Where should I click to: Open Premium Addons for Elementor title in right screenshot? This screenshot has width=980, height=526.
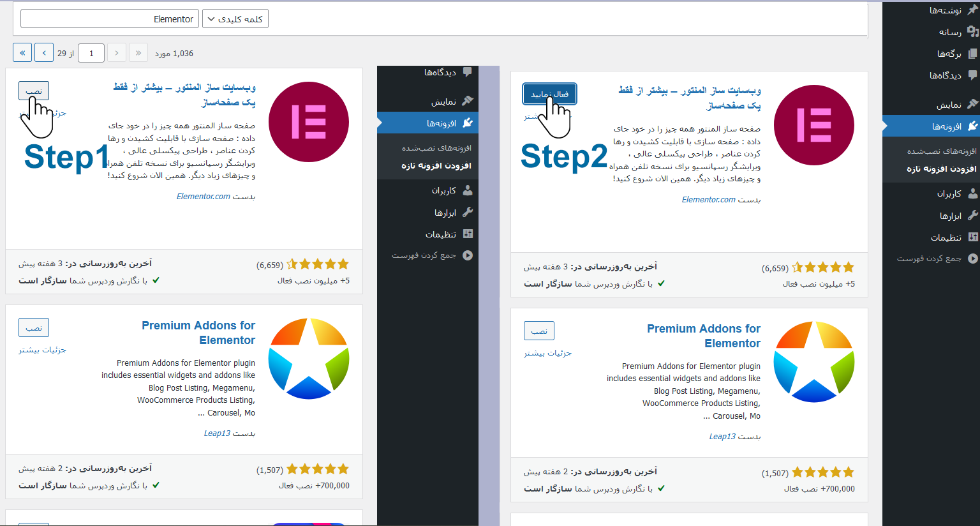click(704, 336)
